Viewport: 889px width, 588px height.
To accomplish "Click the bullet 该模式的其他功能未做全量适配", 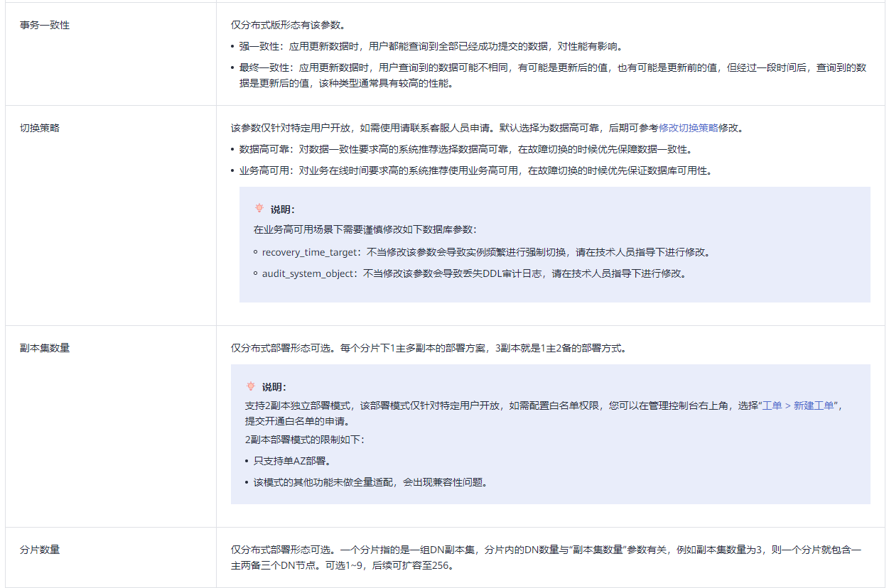I will click(370, 482).
